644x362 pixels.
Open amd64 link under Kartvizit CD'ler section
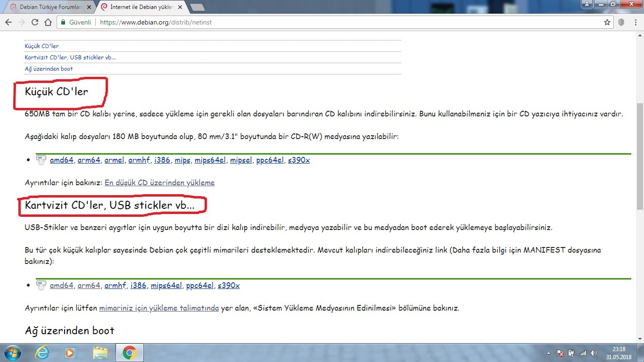click(62, 286)
